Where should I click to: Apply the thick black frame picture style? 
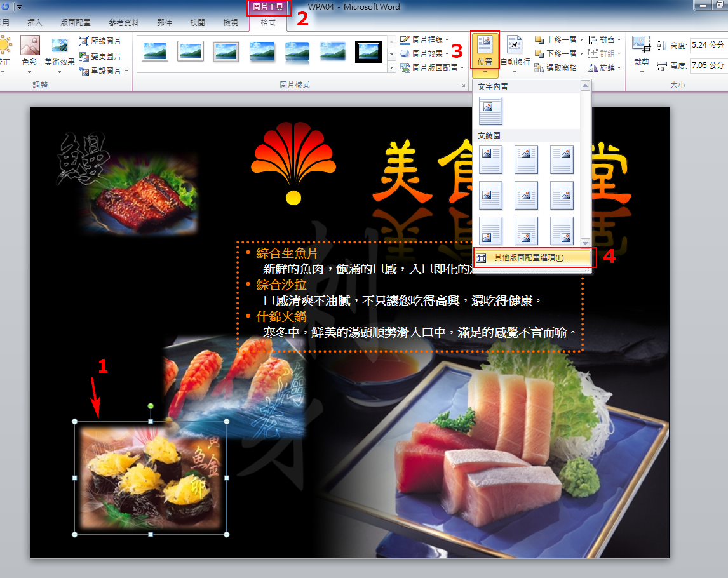pyautogui.click(x=368, y=51)
